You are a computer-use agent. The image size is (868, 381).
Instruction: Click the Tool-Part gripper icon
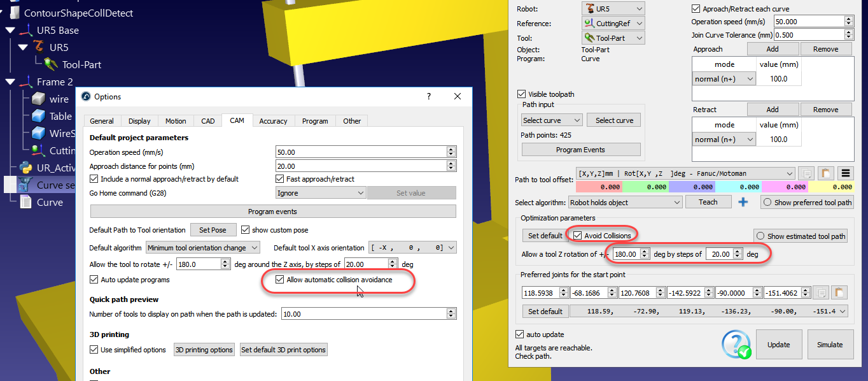51,64
